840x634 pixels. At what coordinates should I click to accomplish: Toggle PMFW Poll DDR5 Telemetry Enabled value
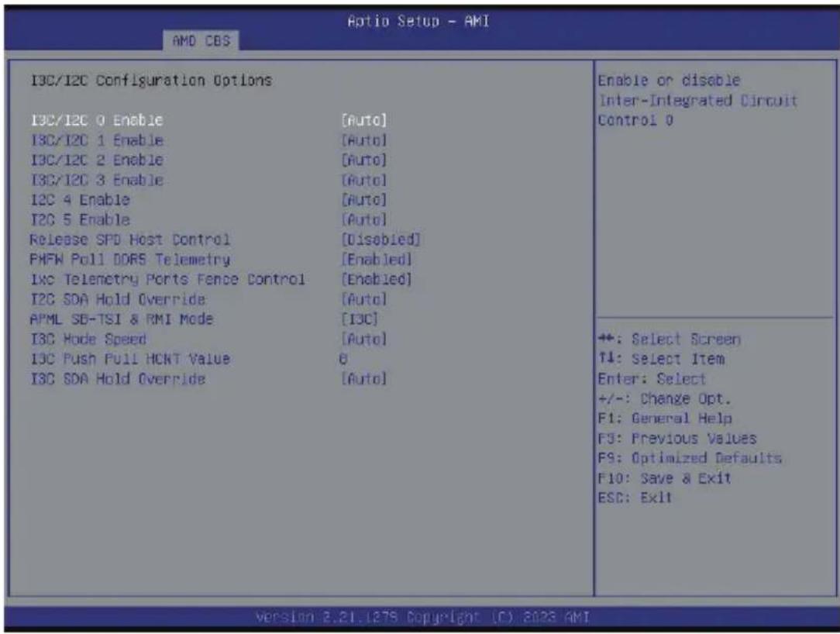click(377, 260)
